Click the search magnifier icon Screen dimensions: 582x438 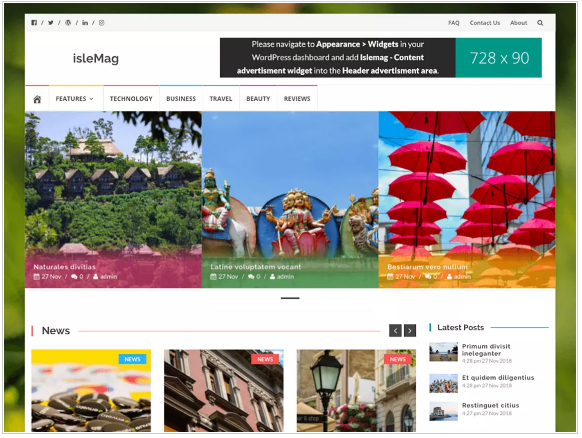(x=540, y=23)
